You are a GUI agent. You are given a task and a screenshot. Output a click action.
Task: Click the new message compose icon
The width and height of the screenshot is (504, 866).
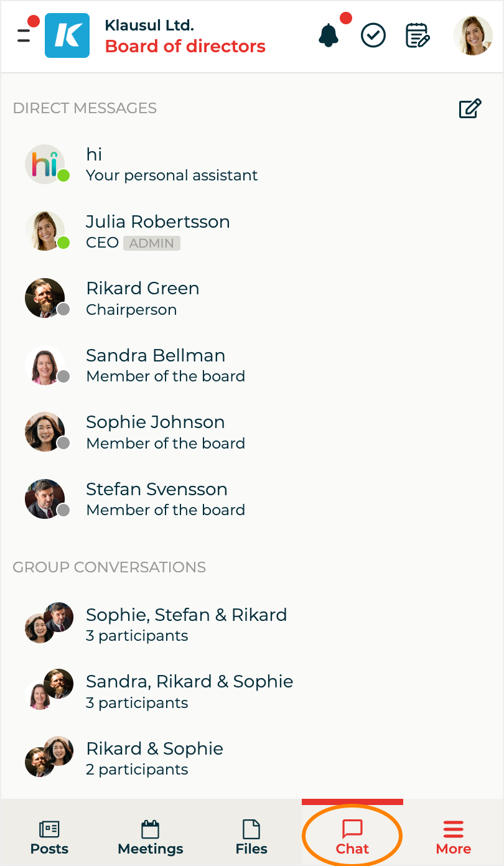[470, 108]
